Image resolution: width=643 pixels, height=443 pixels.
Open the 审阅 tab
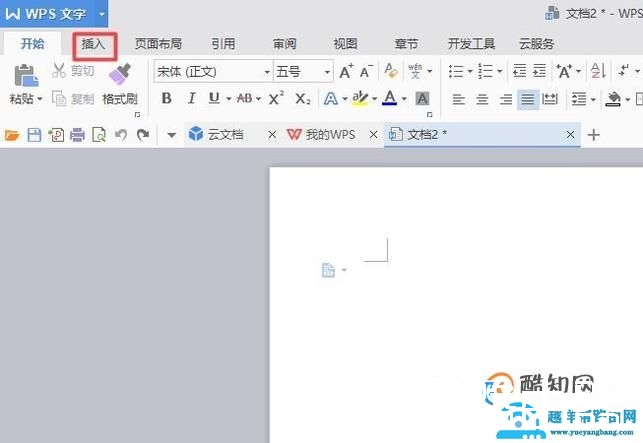285,44
